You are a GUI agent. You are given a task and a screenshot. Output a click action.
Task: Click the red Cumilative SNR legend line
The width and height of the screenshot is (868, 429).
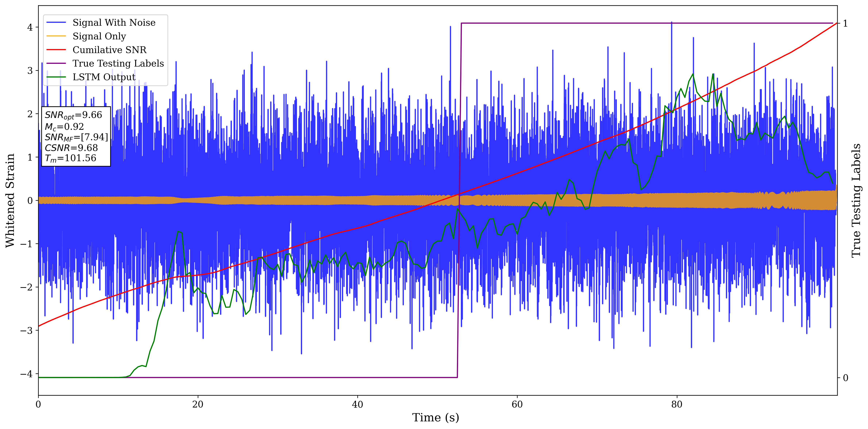pos(56,50)
